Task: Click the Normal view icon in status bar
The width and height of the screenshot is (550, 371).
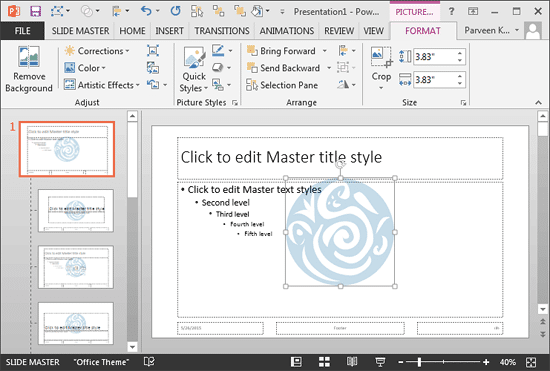Action: click(296, 362)
